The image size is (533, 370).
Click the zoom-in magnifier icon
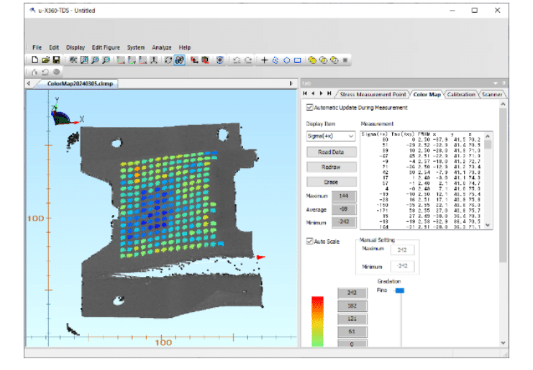(x=95, y=60)
